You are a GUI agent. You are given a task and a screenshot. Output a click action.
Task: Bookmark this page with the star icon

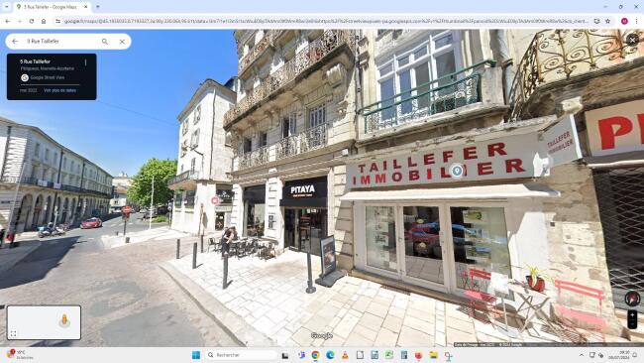(608, 21)
